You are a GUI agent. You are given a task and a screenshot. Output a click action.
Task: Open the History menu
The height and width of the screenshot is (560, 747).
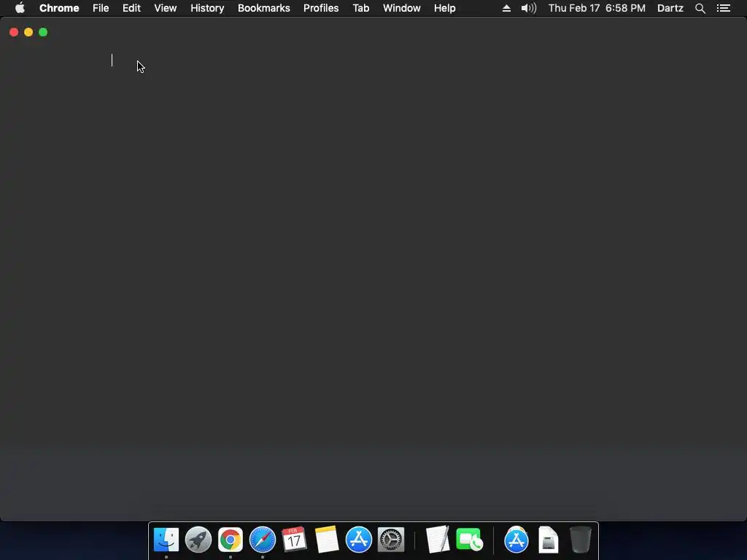point(207,8)
